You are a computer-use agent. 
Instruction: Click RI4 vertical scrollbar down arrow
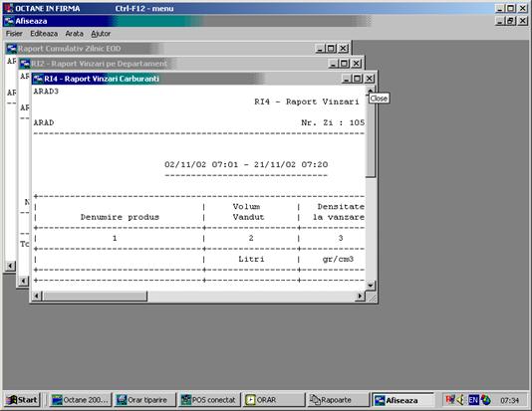[371, 286]
